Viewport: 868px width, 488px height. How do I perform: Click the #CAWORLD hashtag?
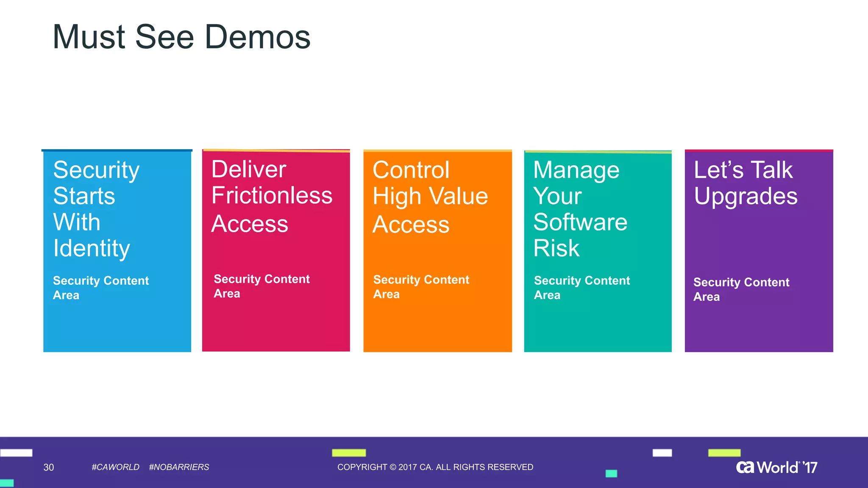coord(115,467)
